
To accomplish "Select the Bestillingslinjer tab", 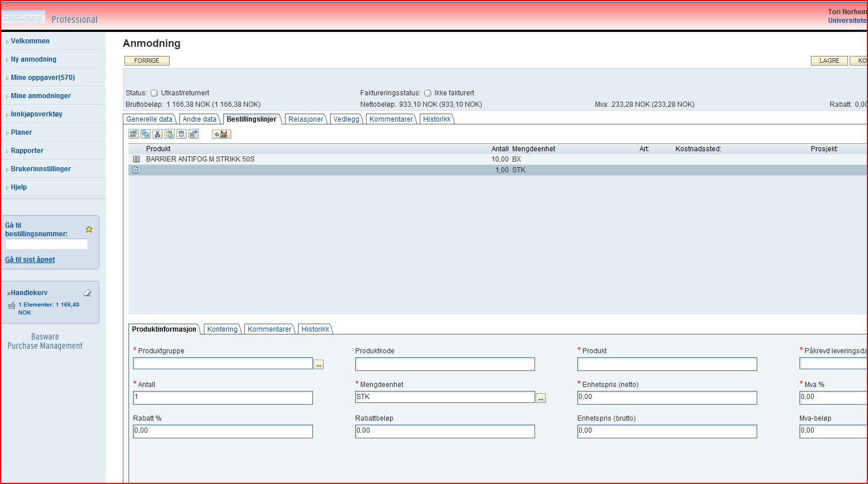I will (x=252, y=119).
